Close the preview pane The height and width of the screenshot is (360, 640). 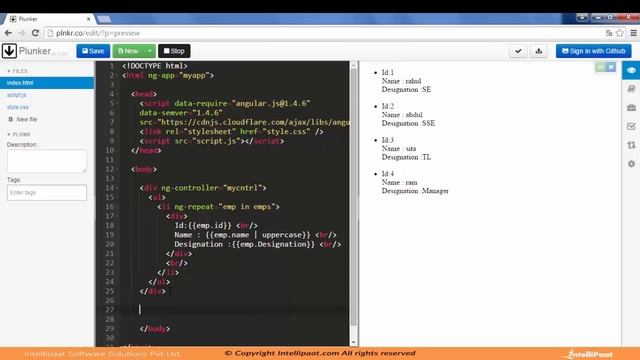611,67
